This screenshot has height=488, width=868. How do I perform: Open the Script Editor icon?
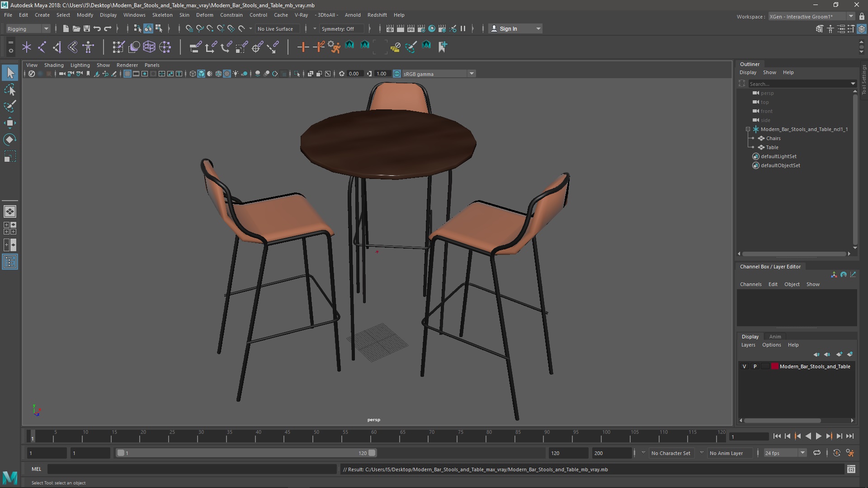851,469
